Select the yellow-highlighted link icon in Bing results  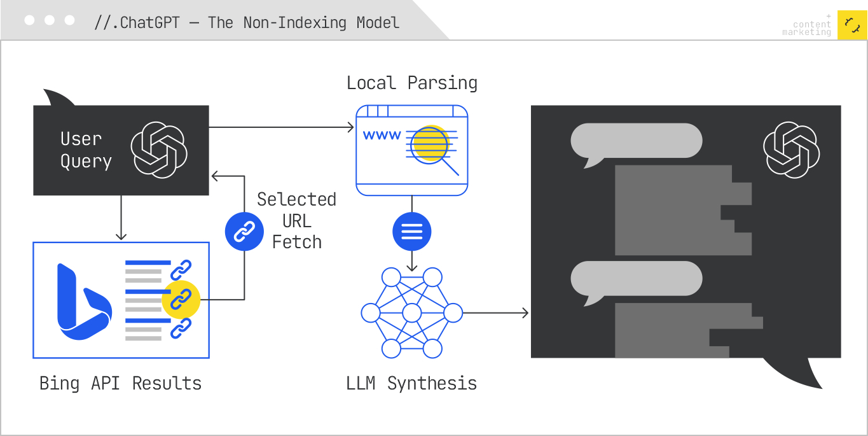point(181,299)
